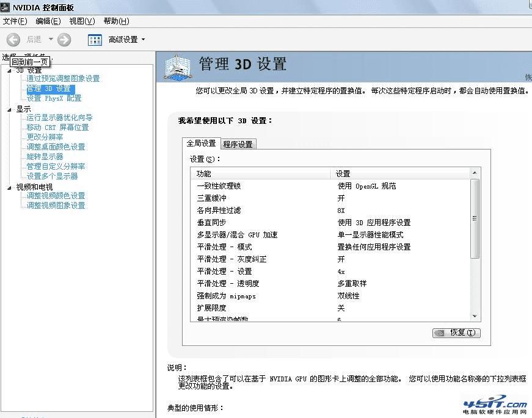532x418 pixels.
Task: Click the 多重取样 value
Action: tap(352, 284)
